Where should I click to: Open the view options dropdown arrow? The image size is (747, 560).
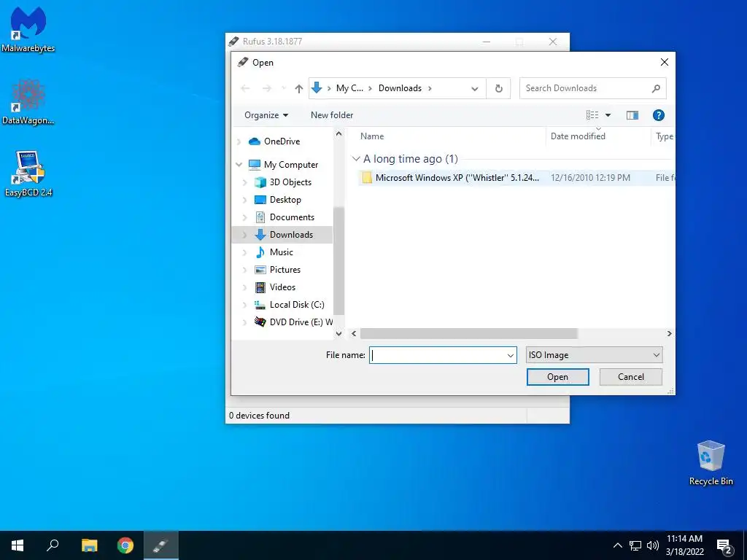[608, 114]
